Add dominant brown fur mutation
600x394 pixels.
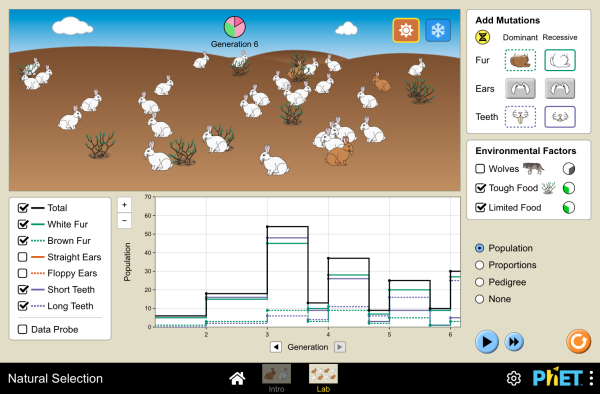point(520,60)
